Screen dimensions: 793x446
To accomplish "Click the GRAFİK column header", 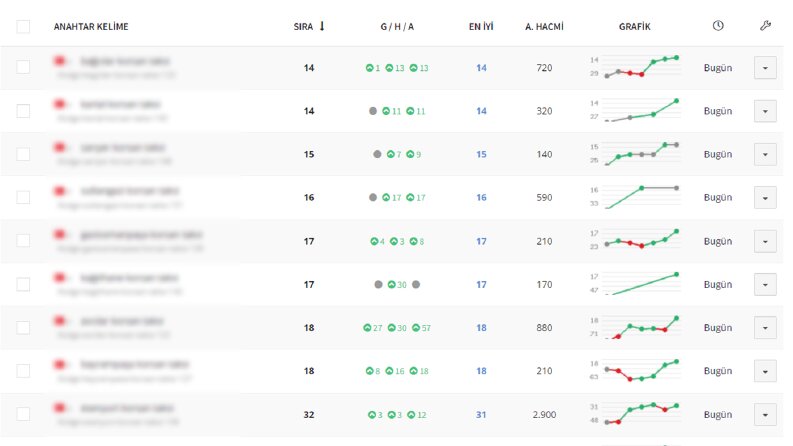I will coord(635,26).
